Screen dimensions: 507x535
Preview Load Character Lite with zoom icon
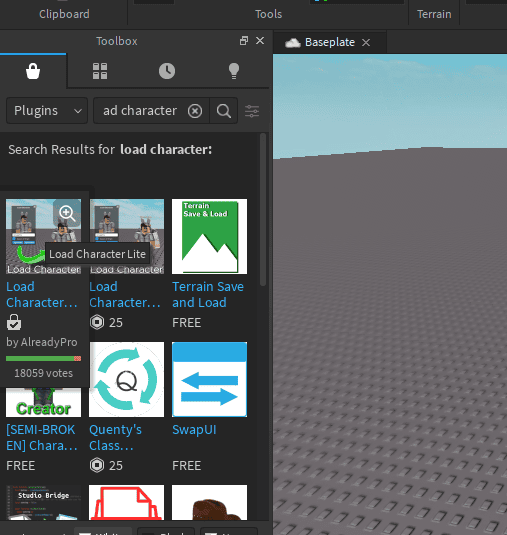point(67,213)
